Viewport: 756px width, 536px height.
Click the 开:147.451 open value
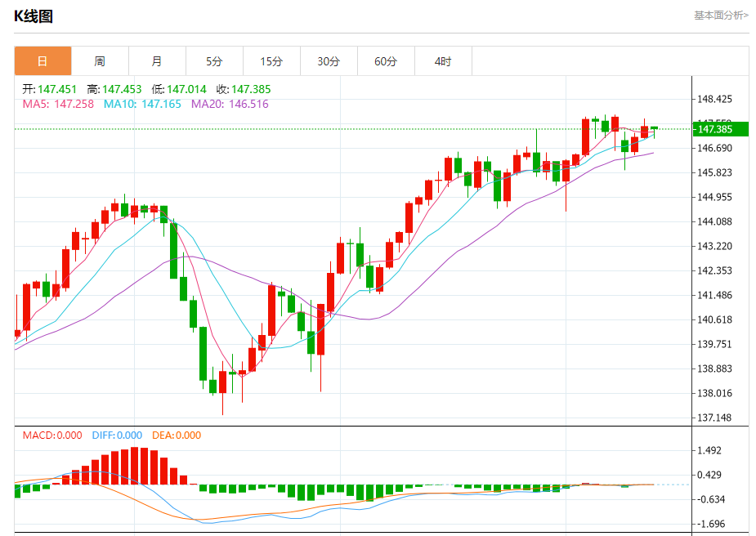click(x=49, y=89)
